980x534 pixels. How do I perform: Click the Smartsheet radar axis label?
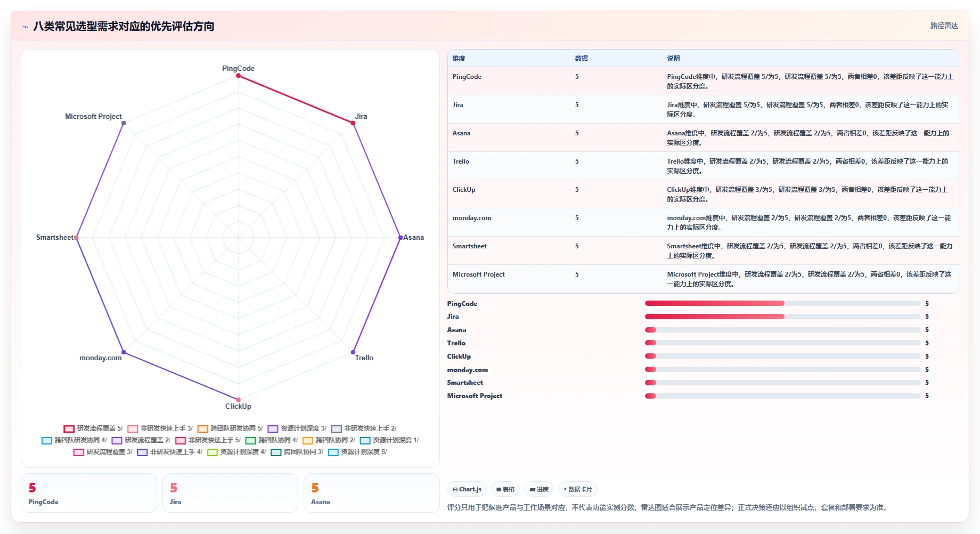tap(54, 237)
